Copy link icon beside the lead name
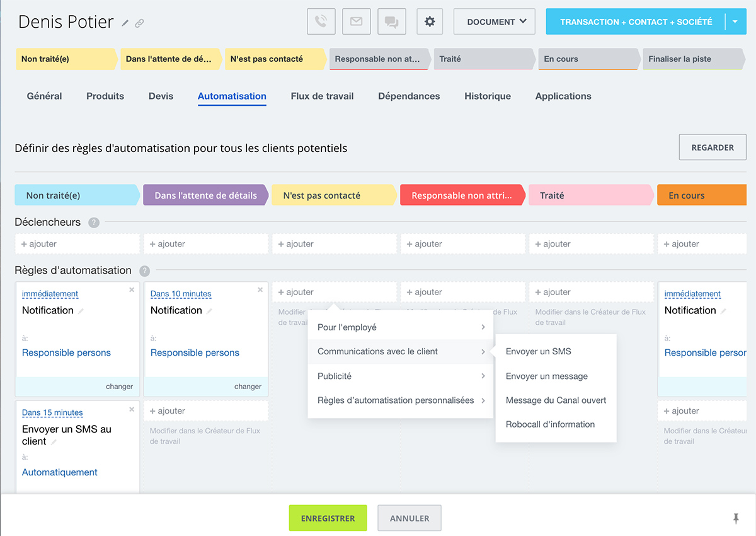Viewport: 756px width, 536px height. pos(140,23)
